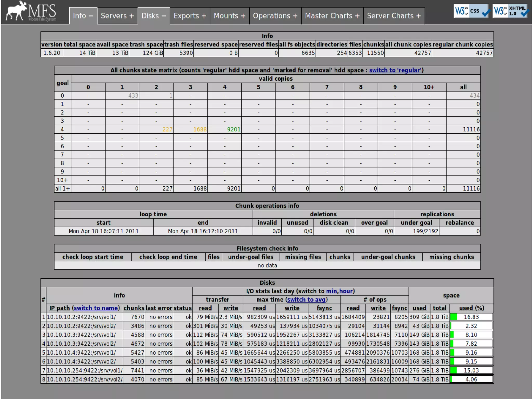The width and height of the screenshot is (532, 399).
Task: Click the 16.83 percent usage bar
Action: tap(471, 317)
